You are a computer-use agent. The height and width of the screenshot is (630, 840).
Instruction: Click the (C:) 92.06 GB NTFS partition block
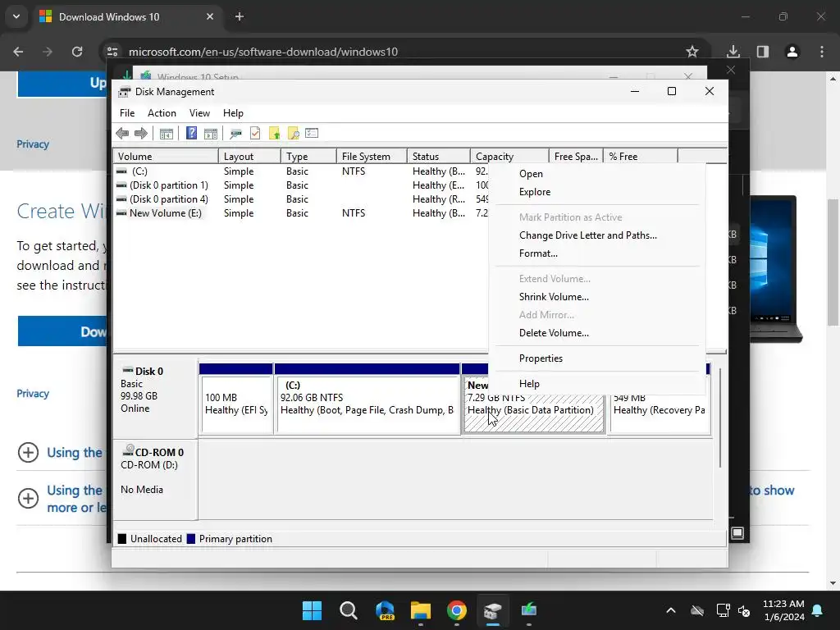pos(367,404)
